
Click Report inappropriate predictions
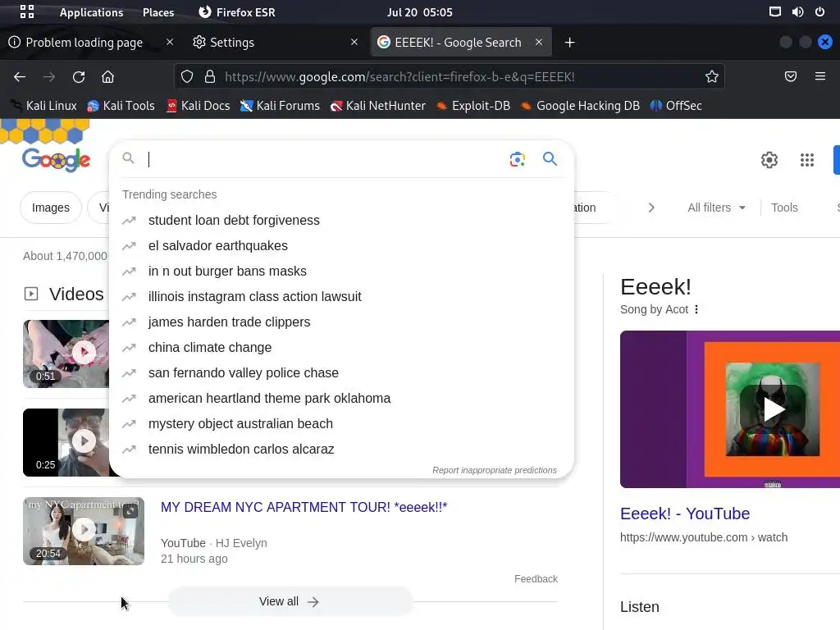pos(495,470)
